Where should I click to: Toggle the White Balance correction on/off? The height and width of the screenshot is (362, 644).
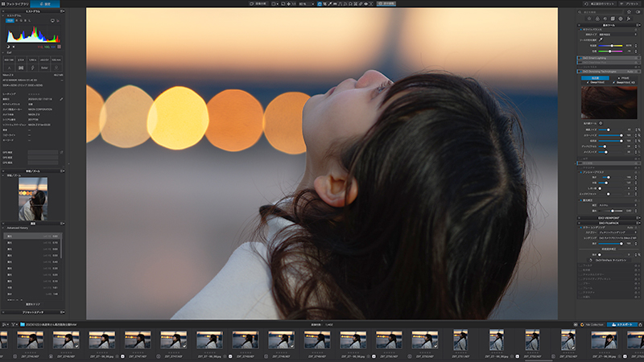(580, 30)
